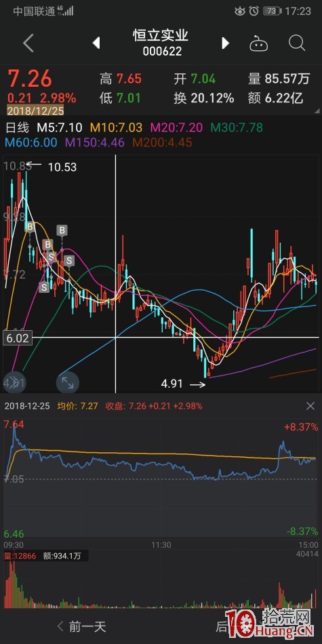Tap the 10.53 high price annotation
Image resolution: width=322 pixels, height=644 pixels.
click(62, 167)
